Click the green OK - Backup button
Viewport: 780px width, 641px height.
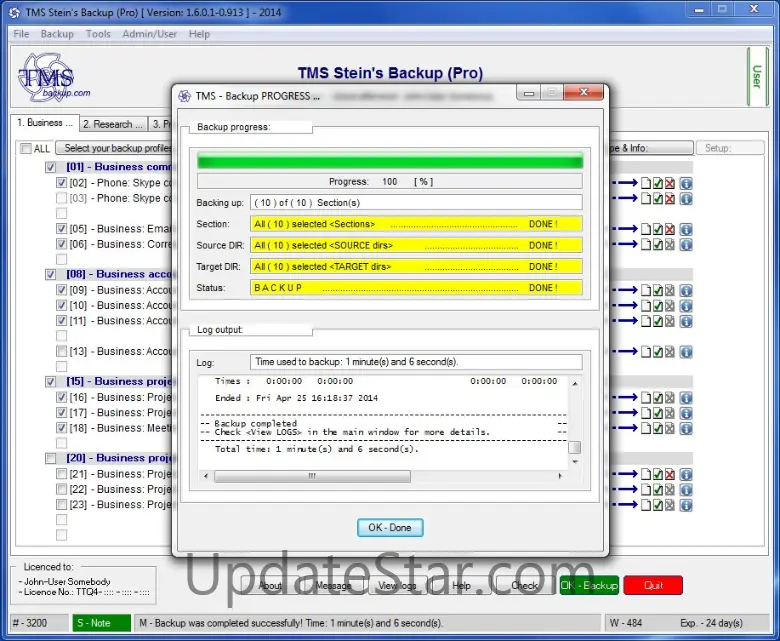point(589,585)
